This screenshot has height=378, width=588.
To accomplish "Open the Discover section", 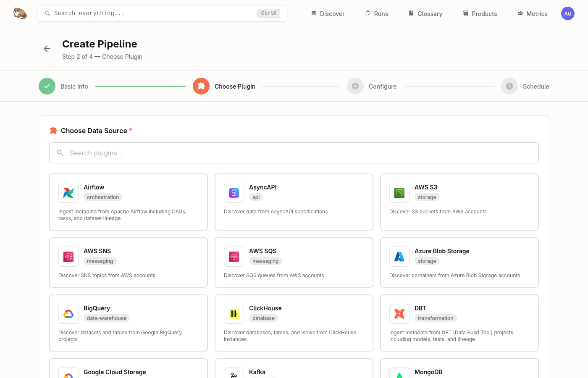I will 328,13.
